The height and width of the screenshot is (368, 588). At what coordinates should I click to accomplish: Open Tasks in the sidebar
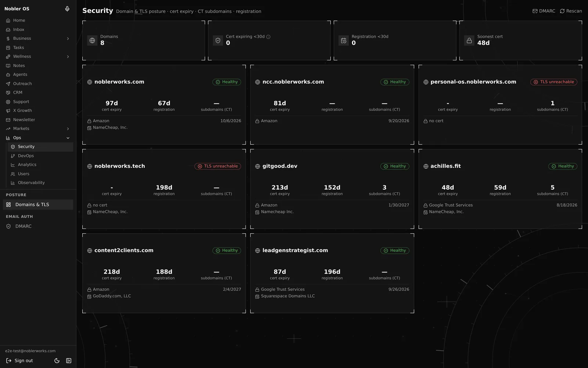pyautogui.click(x=38, y=47)
